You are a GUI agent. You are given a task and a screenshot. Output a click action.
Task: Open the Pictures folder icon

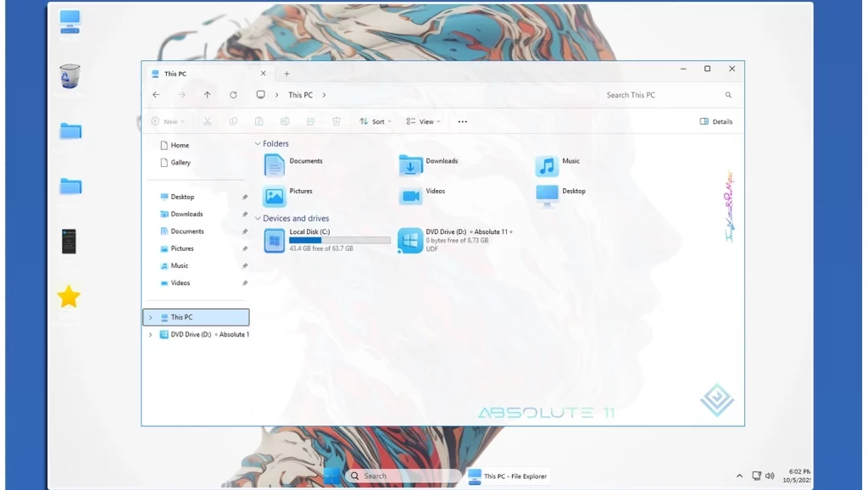click(x=274, y=196)
